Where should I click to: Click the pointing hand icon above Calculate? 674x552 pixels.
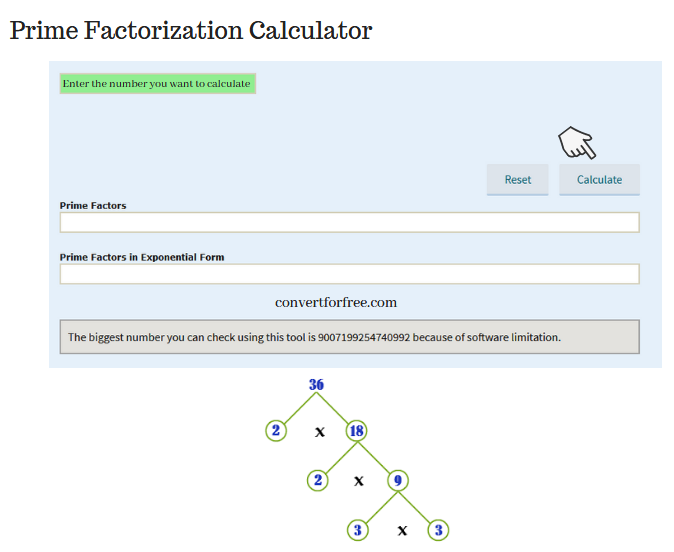(577, 143)
